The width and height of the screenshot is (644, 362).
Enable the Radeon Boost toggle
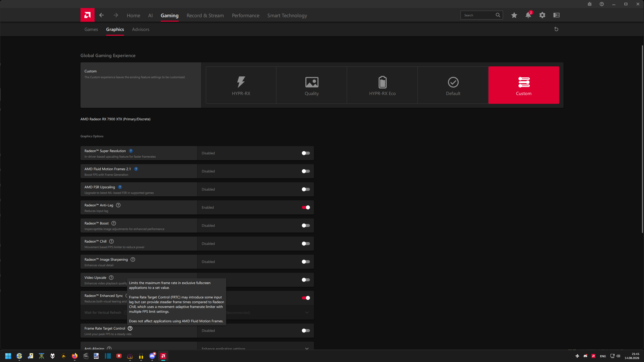click(306, 225)
